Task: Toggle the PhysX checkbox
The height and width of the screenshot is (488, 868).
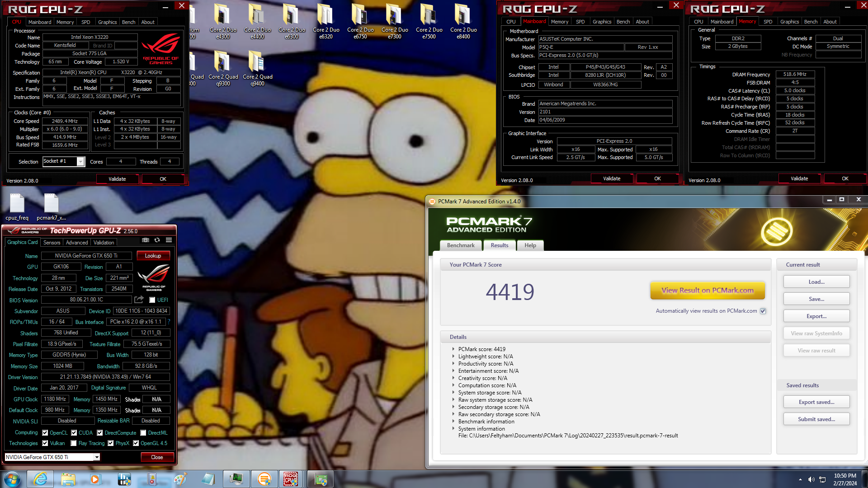Action: (x=111, y=443)
